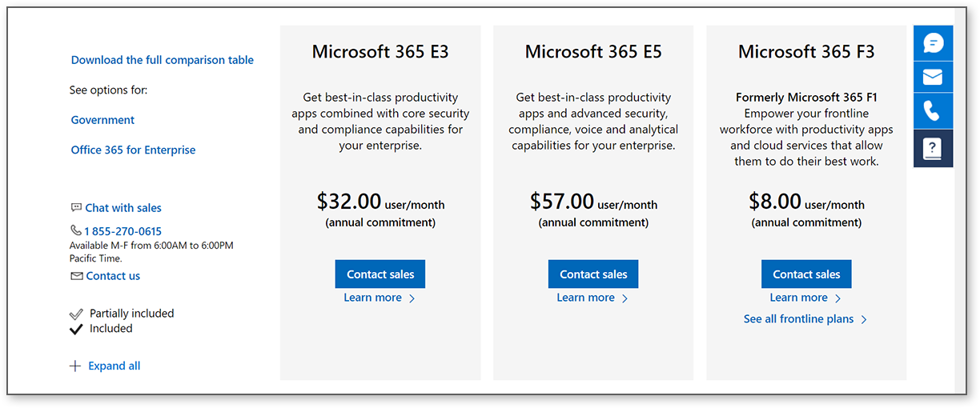The height and width of the screenshot is (408, 980).
Task: Click the email envelope icon in side panel
Action: coord(933,78)
